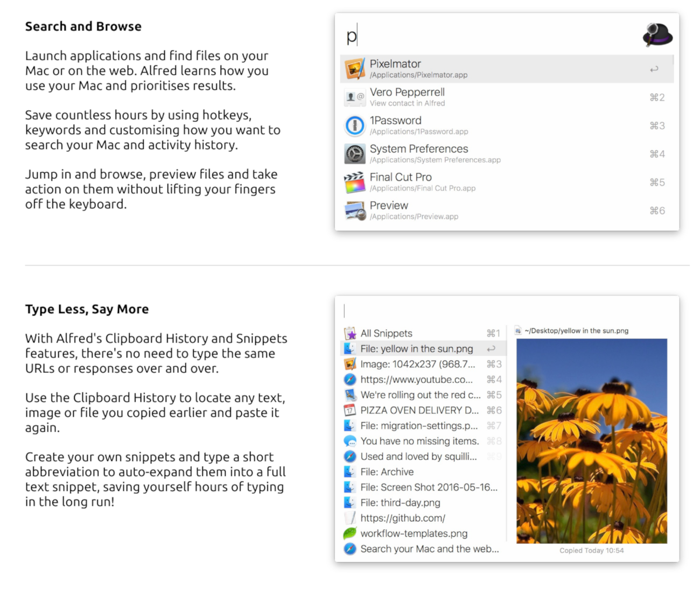Click the yellow flowers preview image
The image size is (700, 589).
591,440
